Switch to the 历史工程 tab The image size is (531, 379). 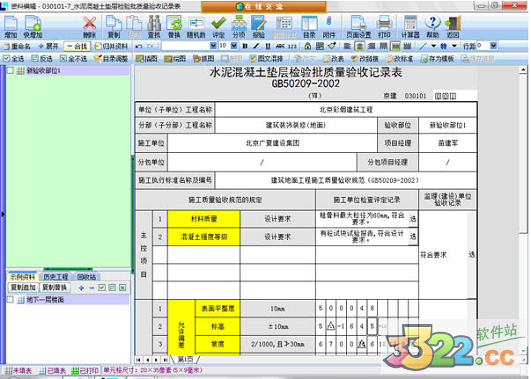pyautogui.click(x=55, y=277)
